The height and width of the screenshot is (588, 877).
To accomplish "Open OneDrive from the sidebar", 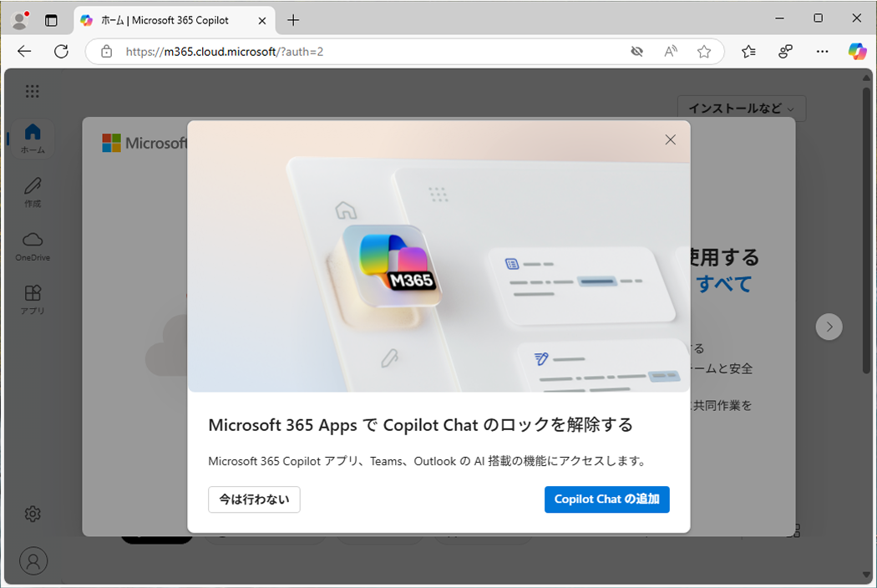I will click(x=33, y=246).
